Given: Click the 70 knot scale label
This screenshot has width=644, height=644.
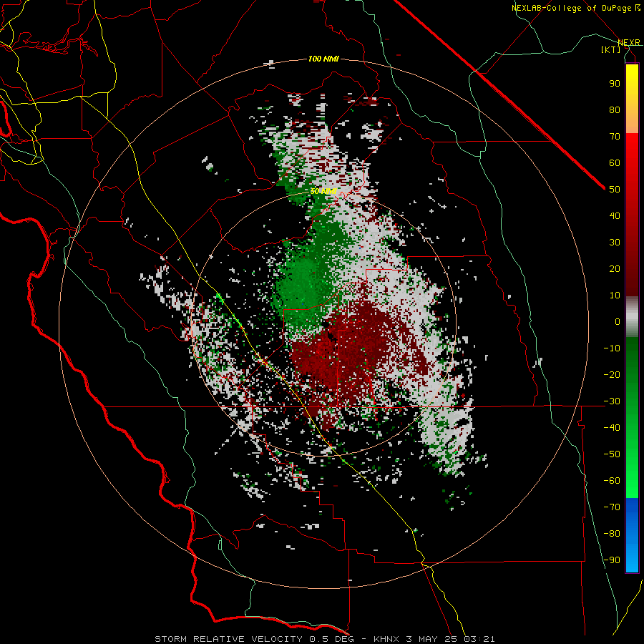Looking at the screenshot, I should [615, 137].
